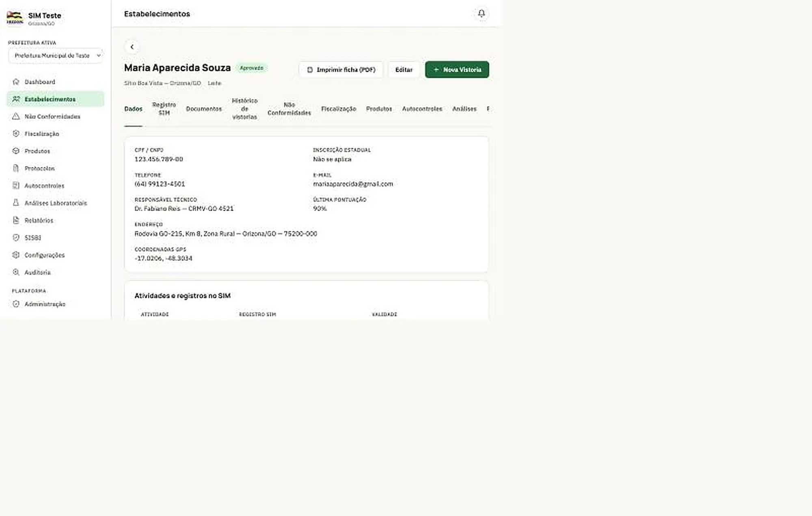Click the Configurações gear icon
This screenshot has width=812, height=516.
[16, 255]
